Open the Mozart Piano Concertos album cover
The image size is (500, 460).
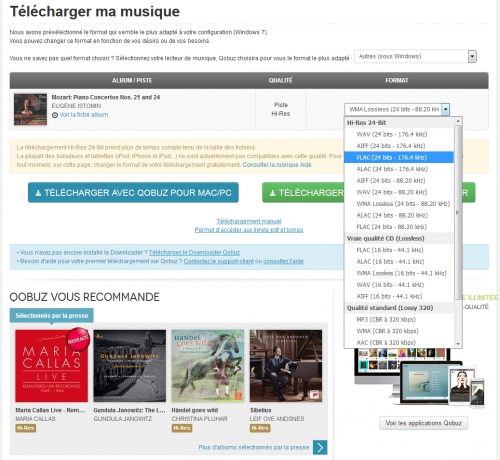coord(30,109)
